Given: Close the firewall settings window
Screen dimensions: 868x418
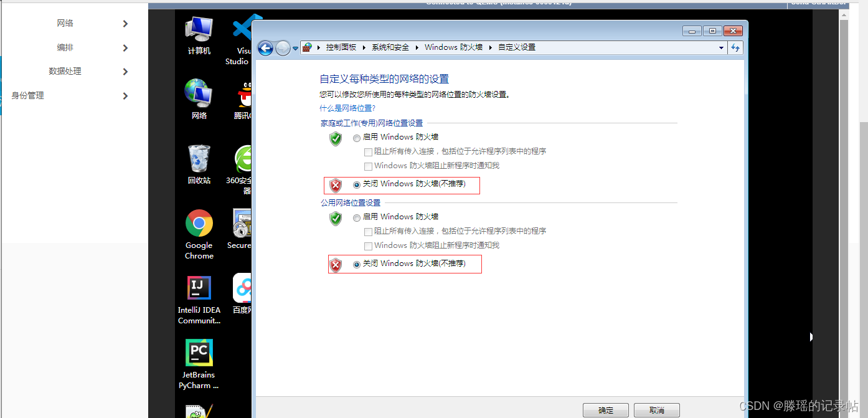Looking at the screenshot, I should (x=733, y=31).
